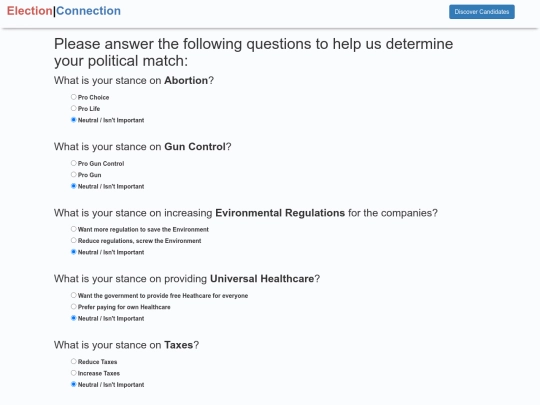The width and height of the screenshot is (540, 405).
Task: Choose Prefer paying for own Healthcare
Action: (73, 307)
